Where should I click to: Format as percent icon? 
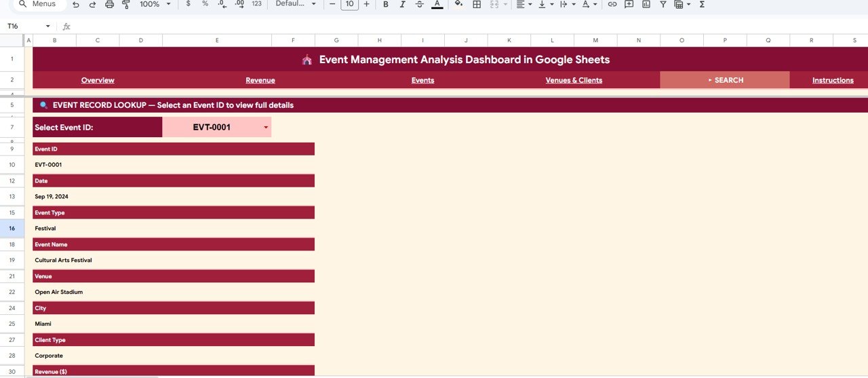click(205, 4)
